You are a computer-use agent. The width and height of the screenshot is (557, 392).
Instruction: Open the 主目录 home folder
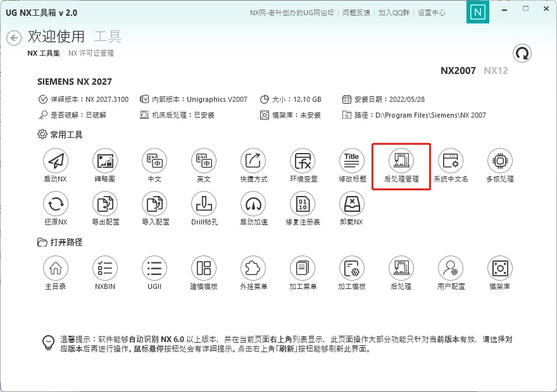point(56,269)
